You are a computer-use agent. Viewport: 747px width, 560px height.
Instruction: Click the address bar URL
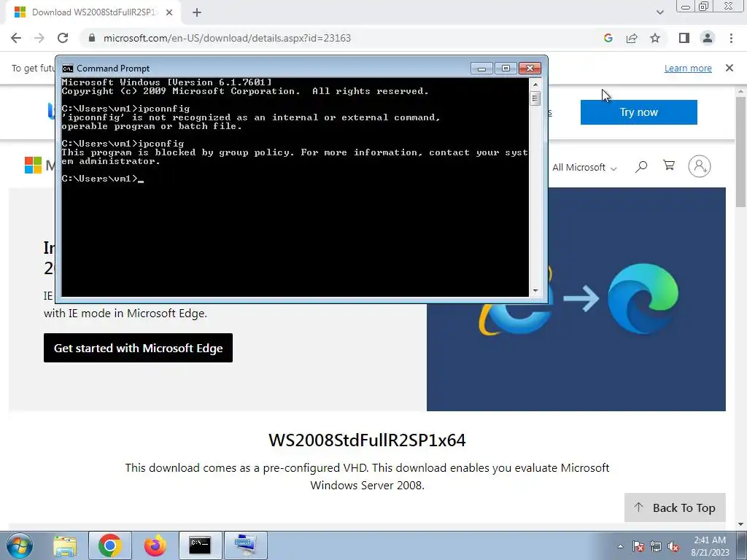[227, 38]
